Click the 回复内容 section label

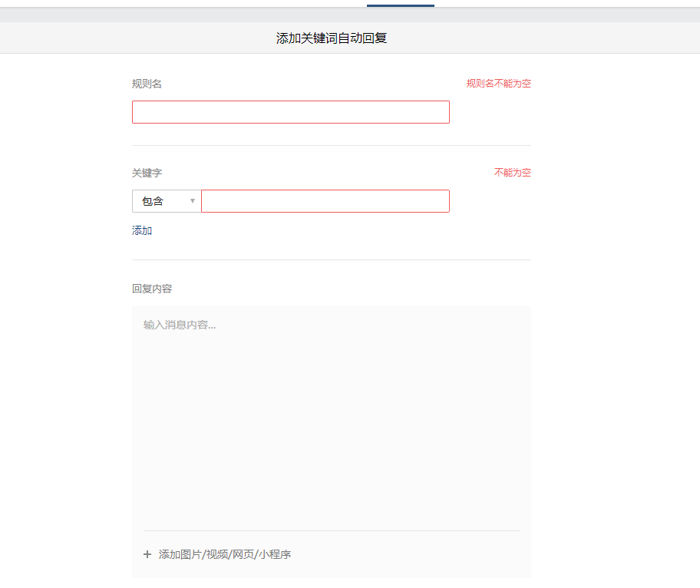click(x=152, y=289)
